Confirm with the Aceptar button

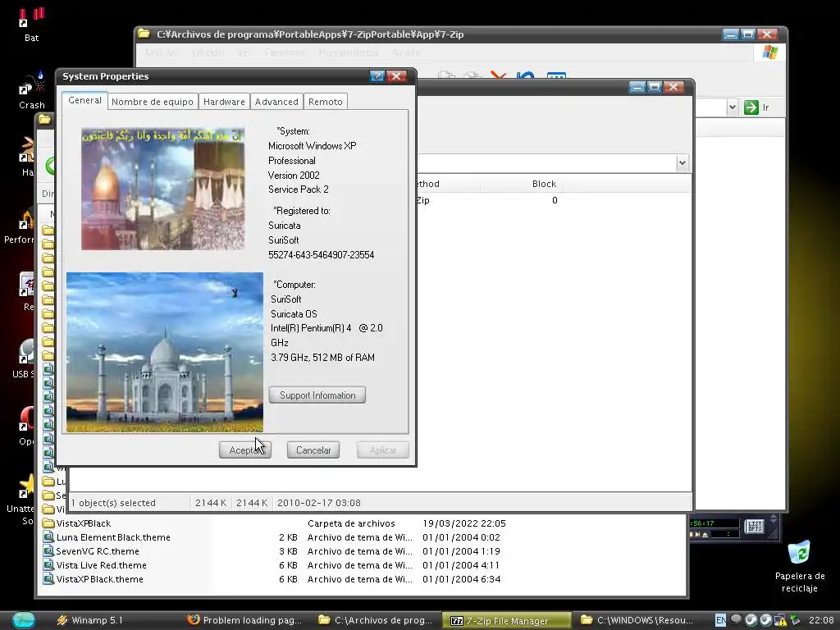pos(244,450)
